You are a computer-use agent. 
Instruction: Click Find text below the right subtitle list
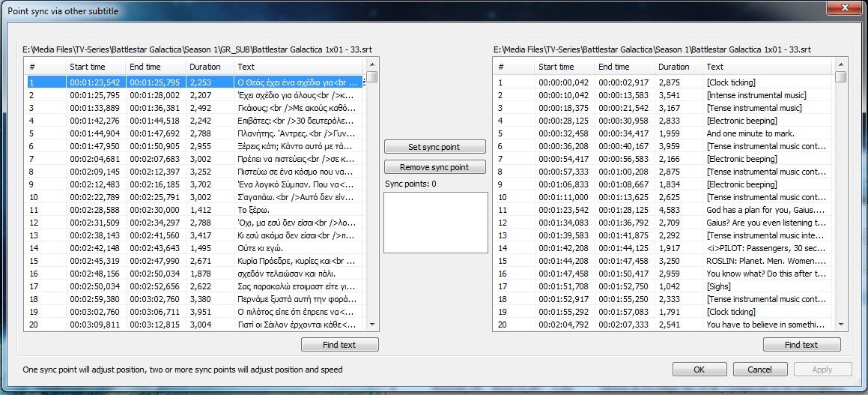tap(801, 345)
